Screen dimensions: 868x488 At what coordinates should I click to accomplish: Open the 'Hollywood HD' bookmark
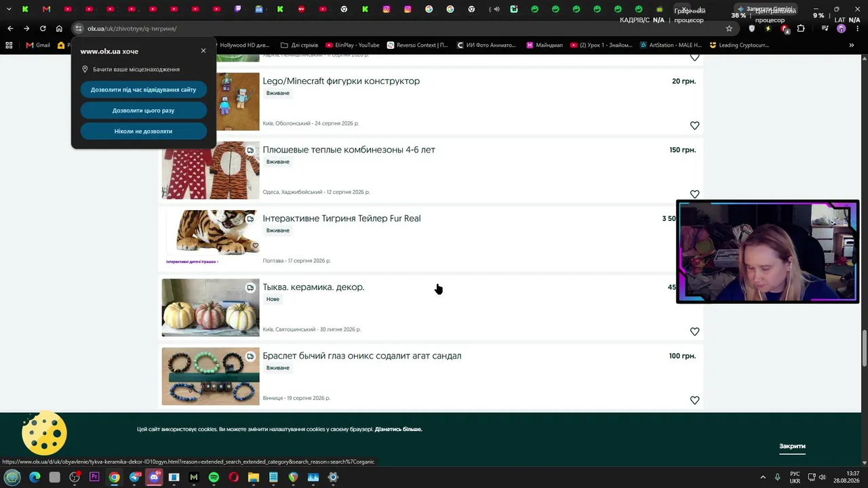(x=243, y=45)
